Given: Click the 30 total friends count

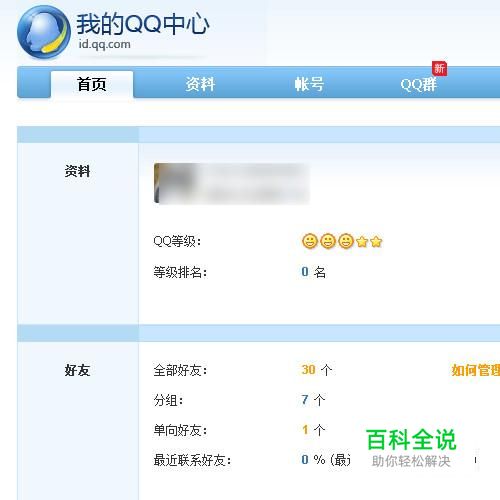Looking at the screenshot, I should [308, 370].
